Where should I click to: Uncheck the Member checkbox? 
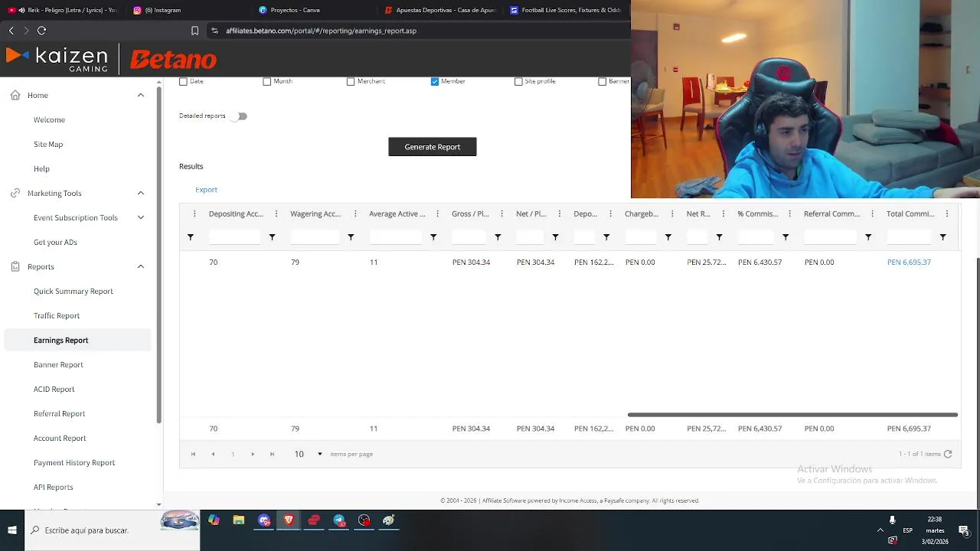[435, 81]
